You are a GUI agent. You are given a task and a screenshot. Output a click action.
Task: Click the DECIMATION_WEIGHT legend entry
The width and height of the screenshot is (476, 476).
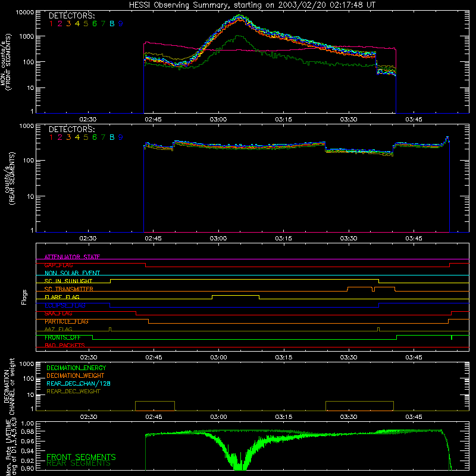76,375
